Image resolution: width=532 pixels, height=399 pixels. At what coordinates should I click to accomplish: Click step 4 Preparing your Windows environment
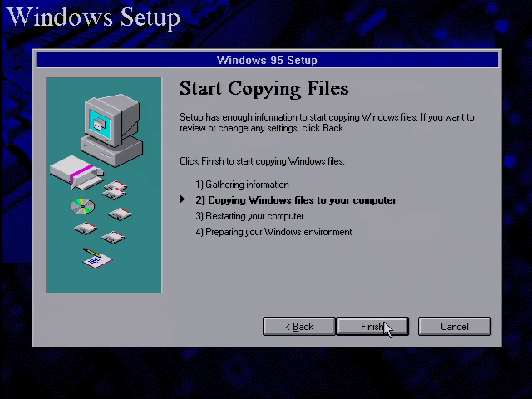point(273,232)
